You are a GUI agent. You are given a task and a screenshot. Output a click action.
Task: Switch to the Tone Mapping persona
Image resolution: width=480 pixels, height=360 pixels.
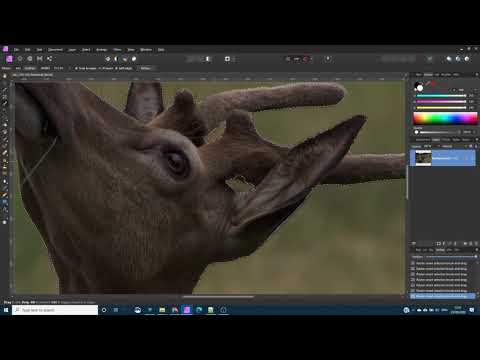tap(40, 59)
